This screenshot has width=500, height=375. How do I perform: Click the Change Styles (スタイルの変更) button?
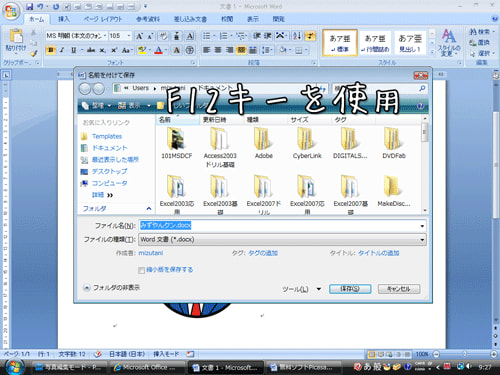pyautogui.click(x=449, y=43)
